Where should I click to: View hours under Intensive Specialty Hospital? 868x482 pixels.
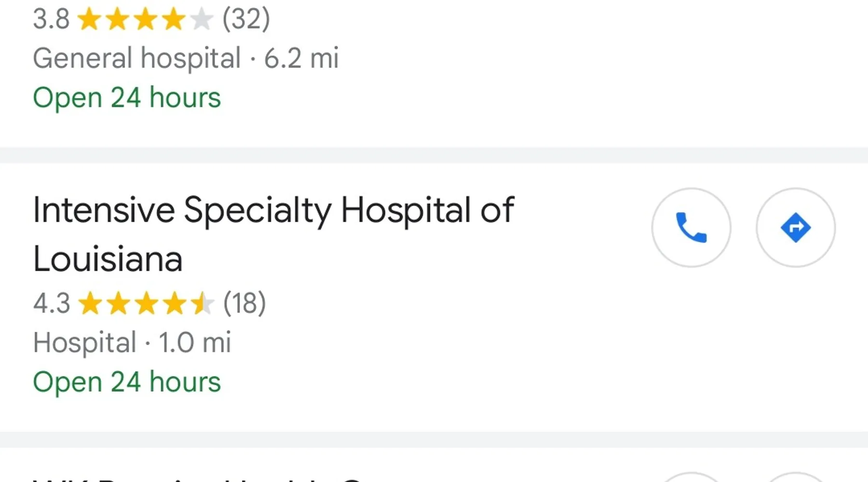point(127,382)
